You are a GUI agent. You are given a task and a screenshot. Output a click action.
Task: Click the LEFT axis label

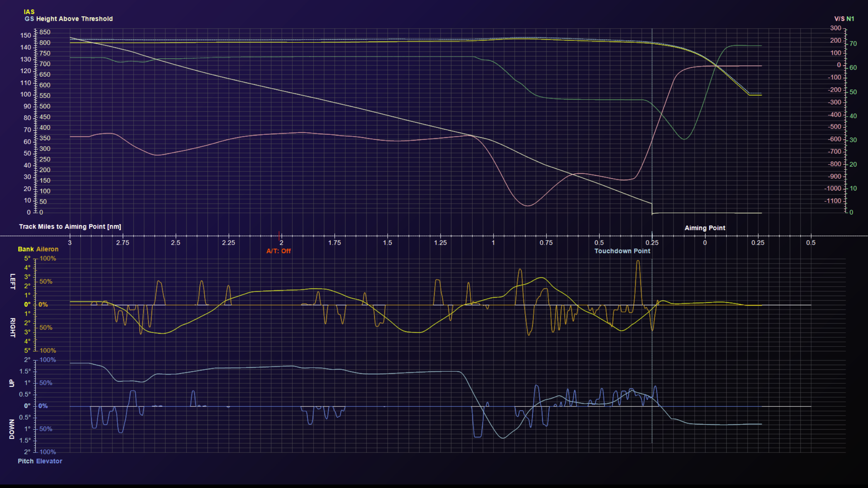click(x=12, y=282)
